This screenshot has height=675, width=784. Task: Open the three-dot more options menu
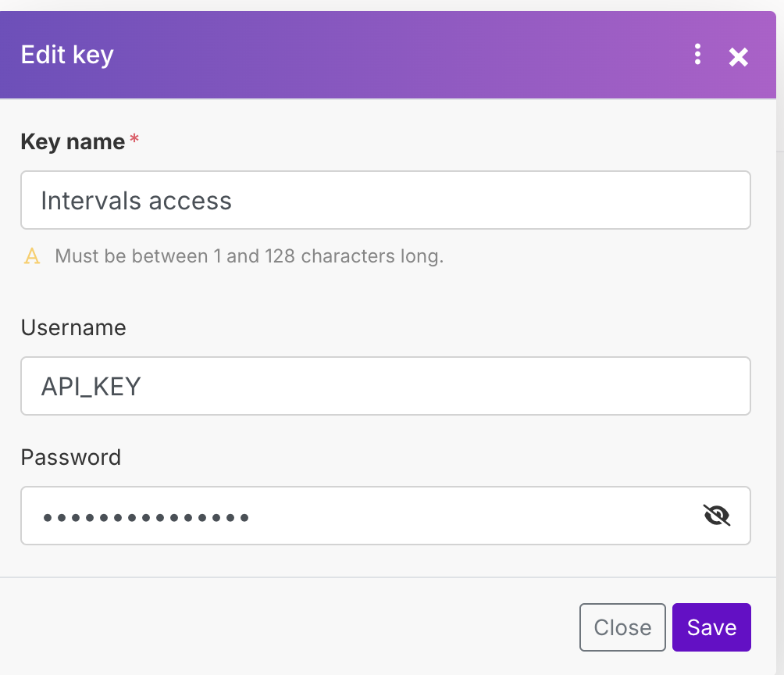point(697,54)
